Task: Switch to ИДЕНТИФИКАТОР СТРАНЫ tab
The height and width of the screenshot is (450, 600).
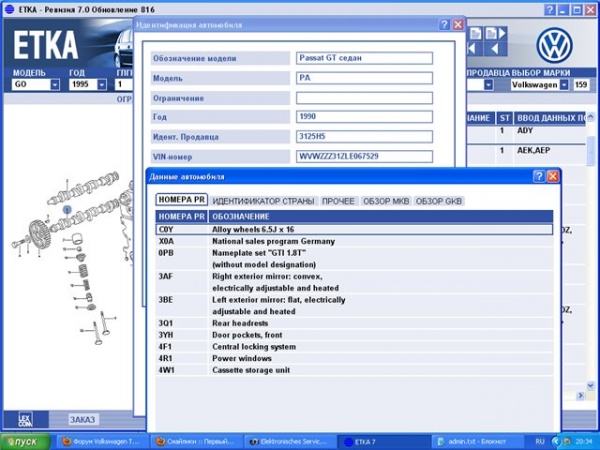Action: [264, 201]
